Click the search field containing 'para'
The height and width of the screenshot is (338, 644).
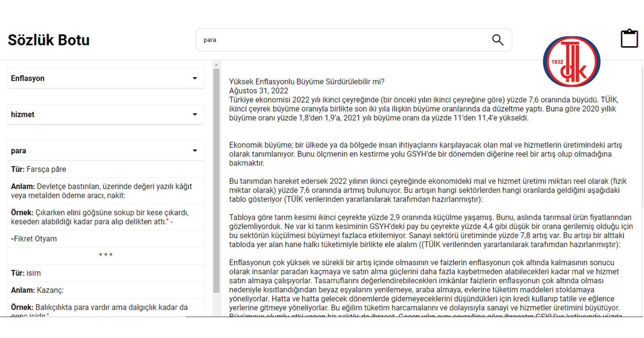pos(354,40)
